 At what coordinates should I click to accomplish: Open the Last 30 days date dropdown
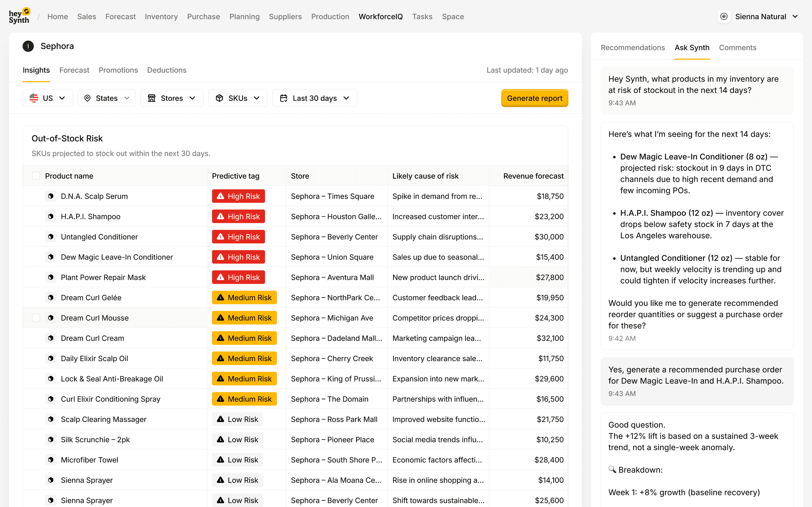click(314, 98)
